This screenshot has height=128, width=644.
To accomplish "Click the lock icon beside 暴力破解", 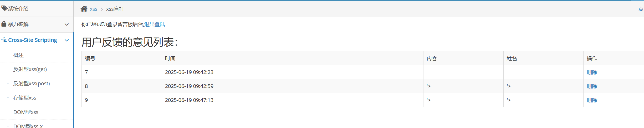I will click(4, 24).
